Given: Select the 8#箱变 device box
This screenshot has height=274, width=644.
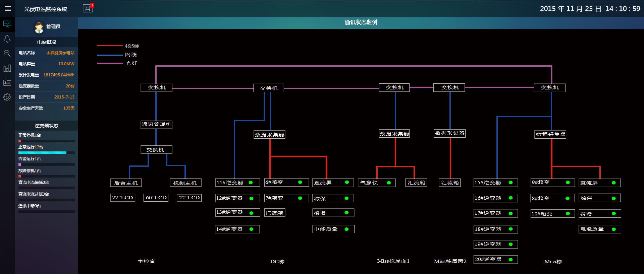Looking at the screenshot, I should (553, 198).
